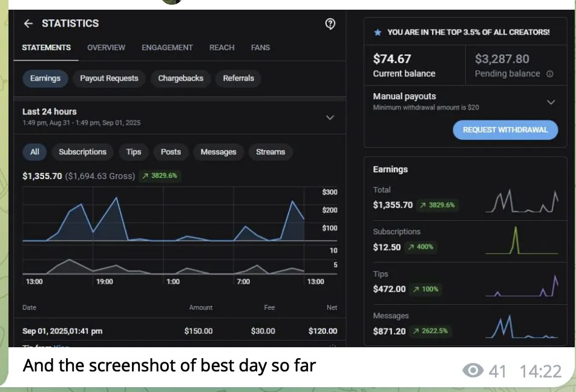This screenshot has width=576, height=392.
Task: Click the 1:00 chart time label
Action: tap(173, 281)
